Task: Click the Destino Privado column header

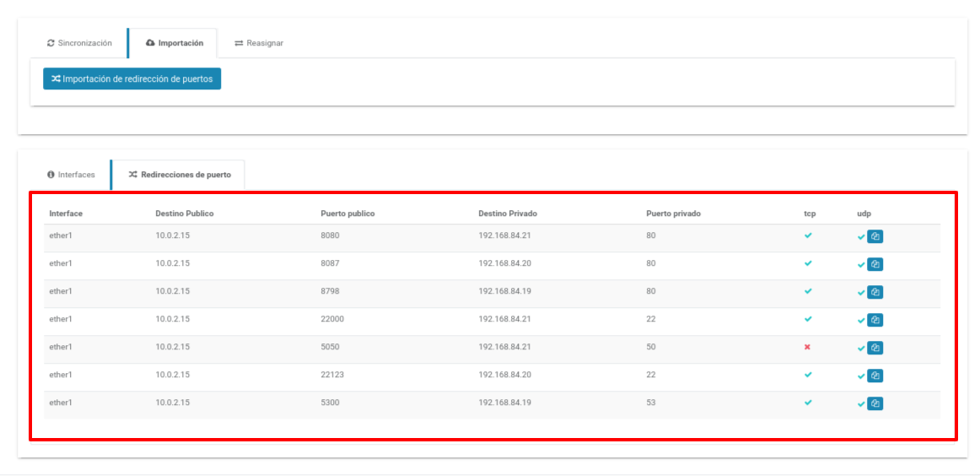Action: click(508, 214)
